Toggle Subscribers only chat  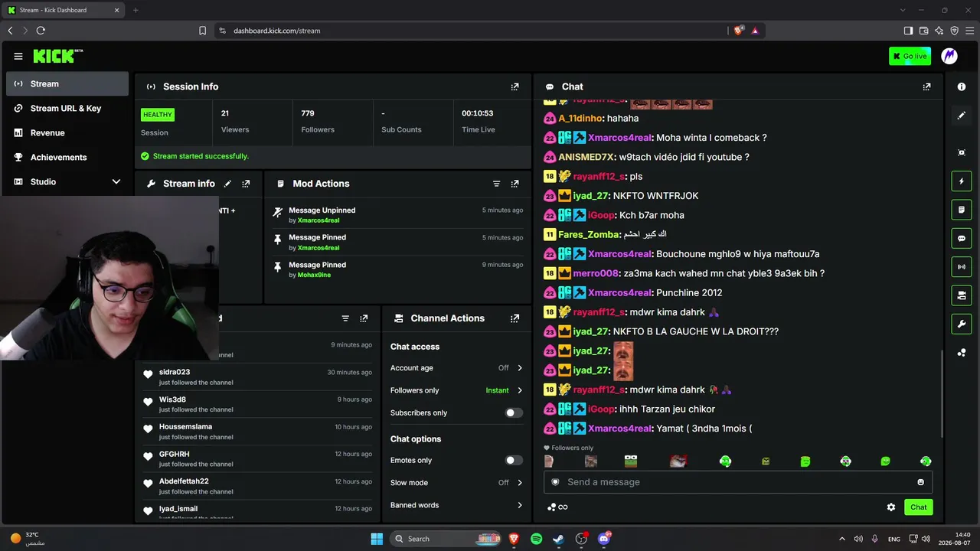coord(514,413)
